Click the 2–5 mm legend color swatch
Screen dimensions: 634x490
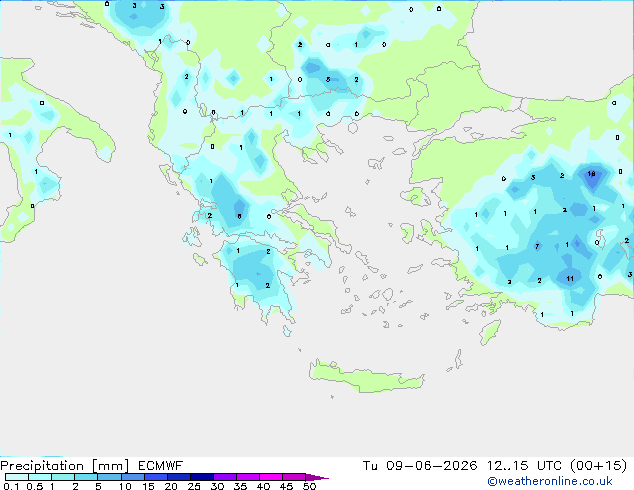coord(86,477)
